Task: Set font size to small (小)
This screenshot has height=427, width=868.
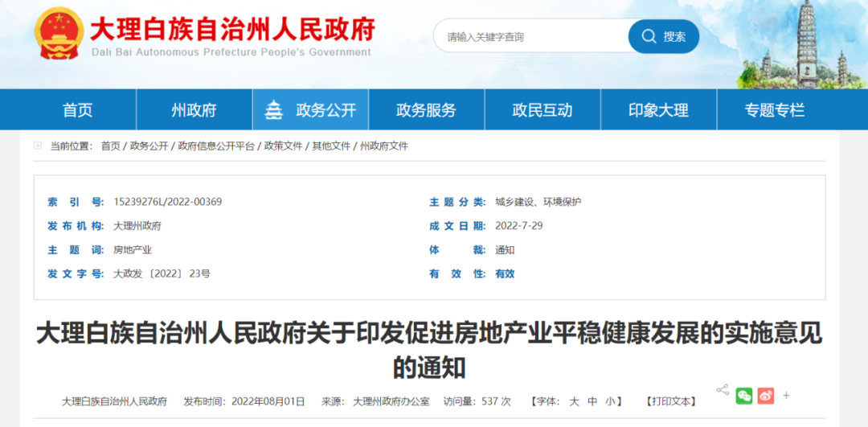Action: [x=611, y=401]
